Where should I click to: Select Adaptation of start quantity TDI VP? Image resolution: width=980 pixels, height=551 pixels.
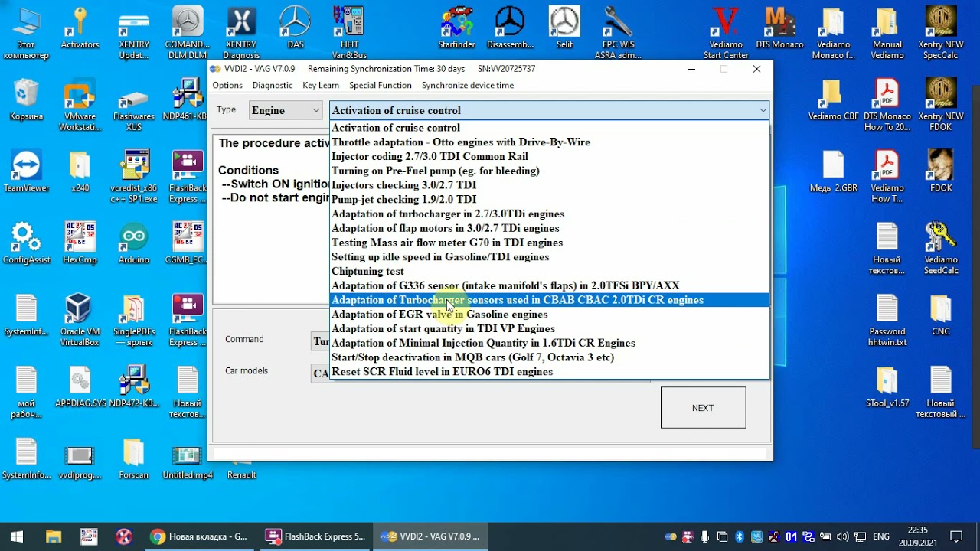pos(549,329)
